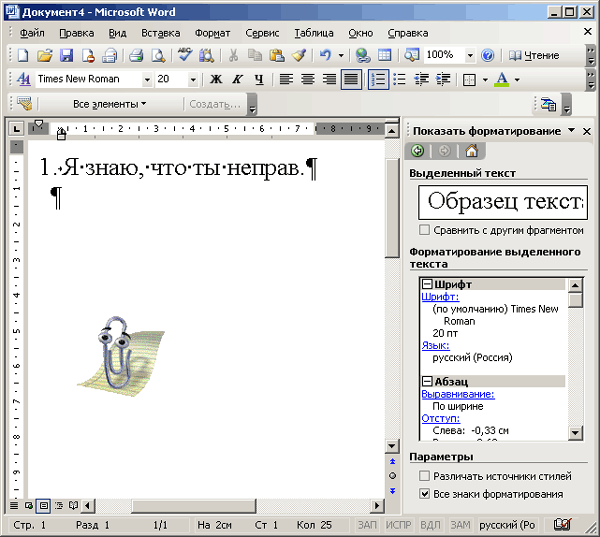The height and width of the screenshot is (537, 600).
Task: Open the font name dropdown
Action: (147, 80)
